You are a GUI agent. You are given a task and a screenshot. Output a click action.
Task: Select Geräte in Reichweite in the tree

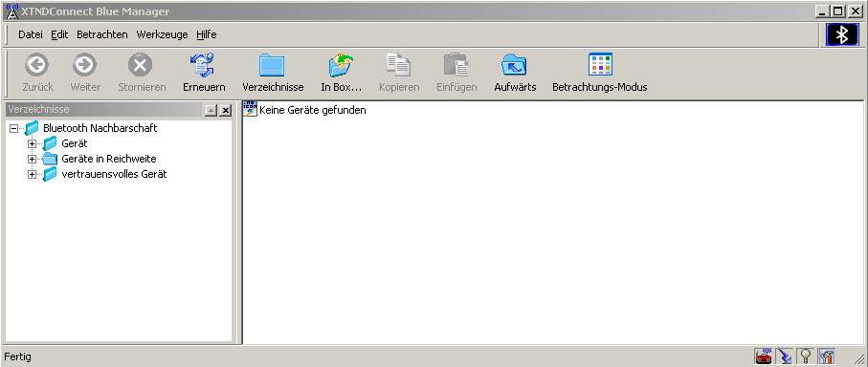[x=109, y=160]
